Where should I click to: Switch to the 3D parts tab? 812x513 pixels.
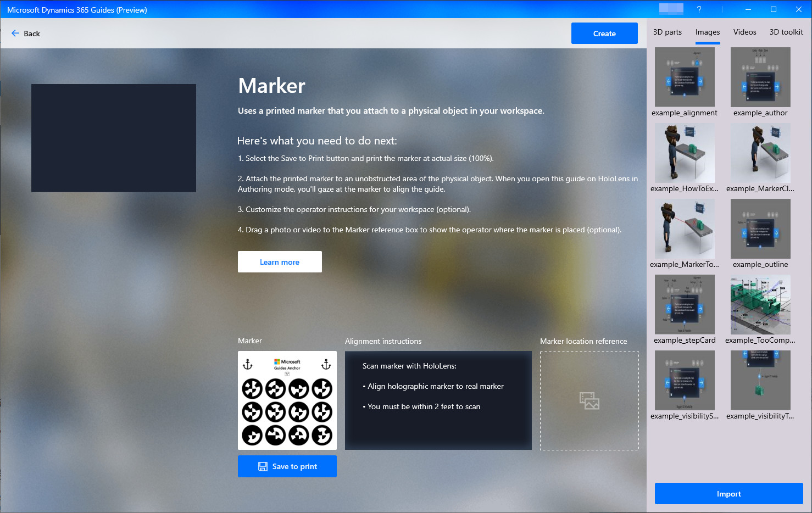coord(667,32)
